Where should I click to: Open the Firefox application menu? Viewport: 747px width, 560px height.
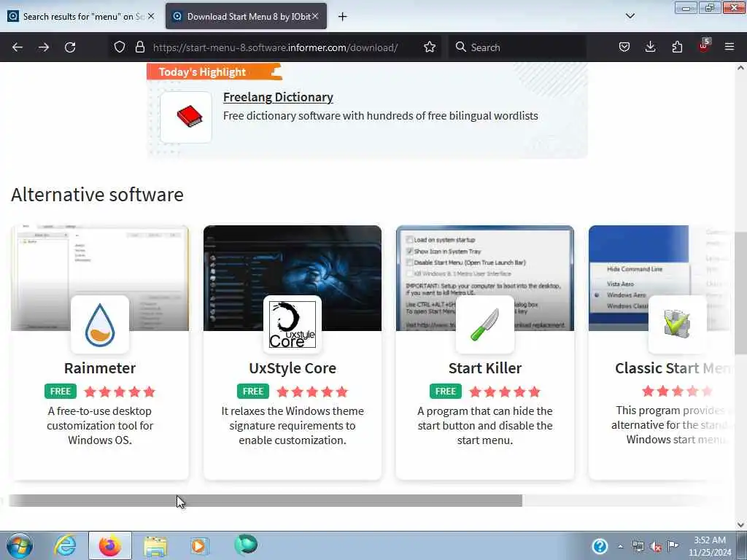[x=729, y=47]
